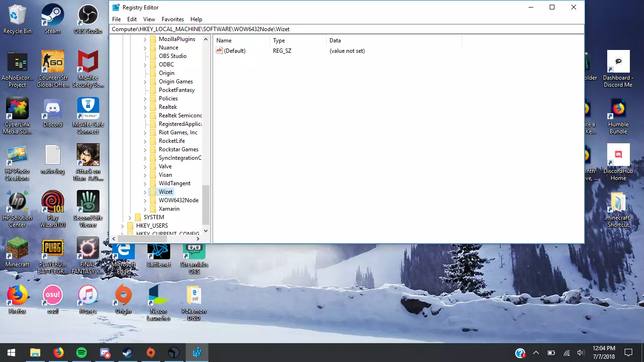Select the Rockstar Games key
The image size is (644, 362).
[178, 149]
